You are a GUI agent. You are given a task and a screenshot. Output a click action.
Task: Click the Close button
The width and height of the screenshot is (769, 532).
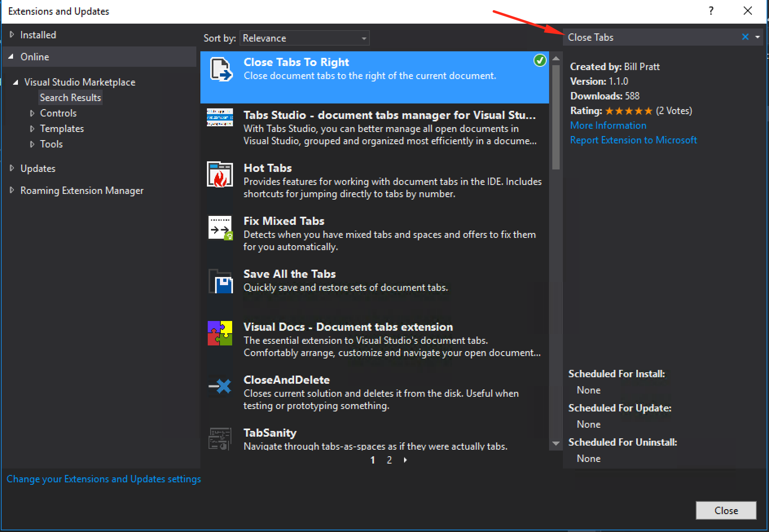point(726,510)
